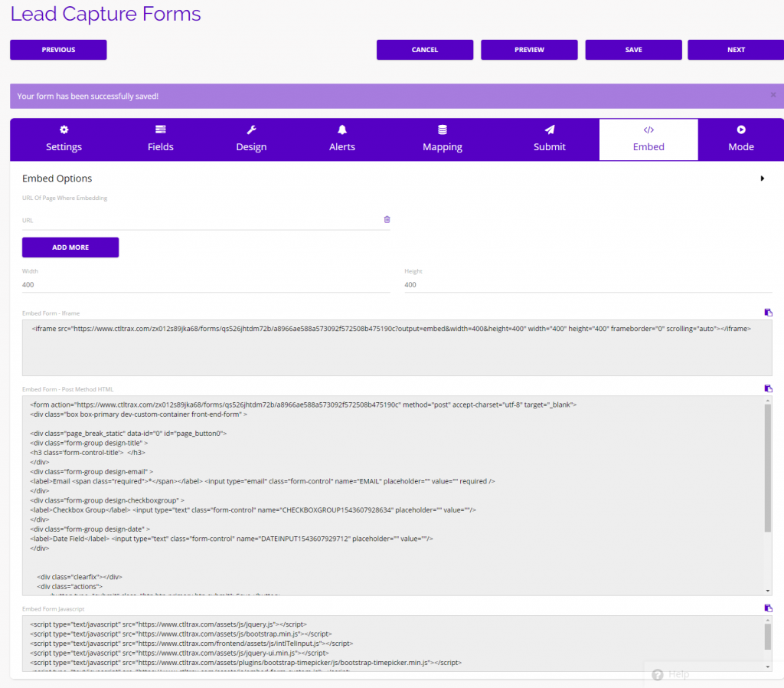This screenshot has height=688, width=784.
Task: Dismiss the form saved success message
Action: (x=773, y=95)
